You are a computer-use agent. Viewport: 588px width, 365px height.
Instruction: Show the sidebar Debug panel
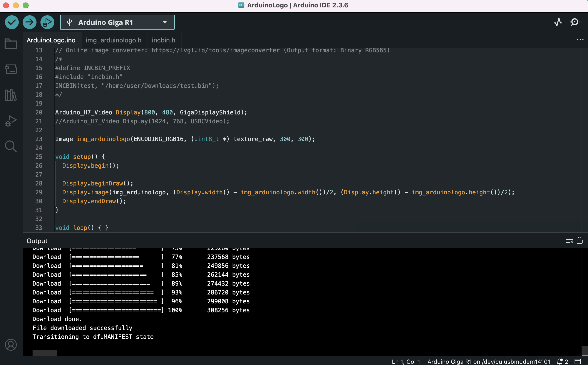(11, 121)
